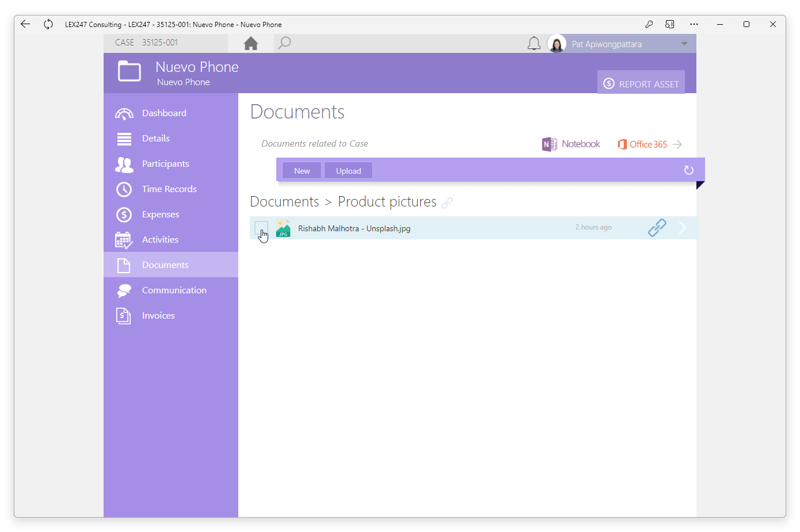
Task: Go to Participants
Action: (171, 164)
